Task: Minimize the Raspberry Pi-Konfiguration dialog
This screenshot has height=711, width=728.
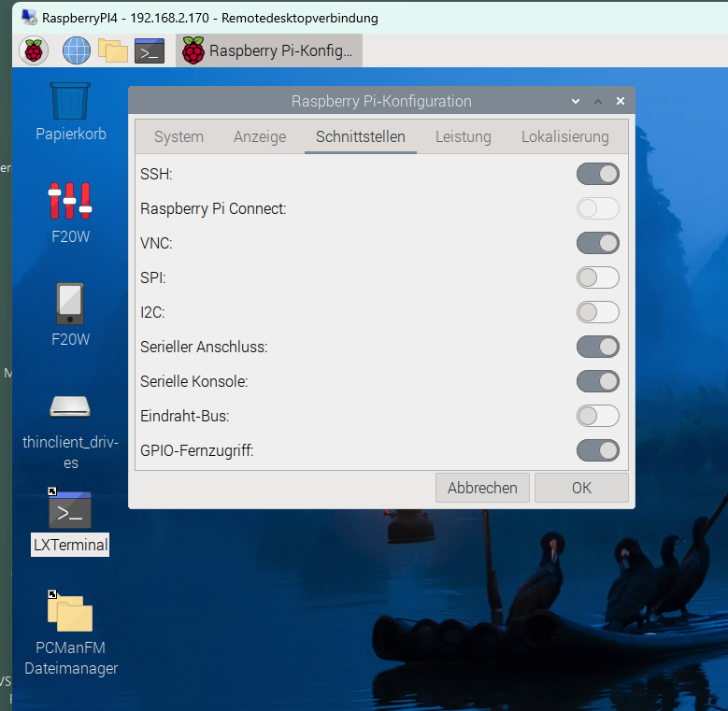Action: tap(576, 101)
